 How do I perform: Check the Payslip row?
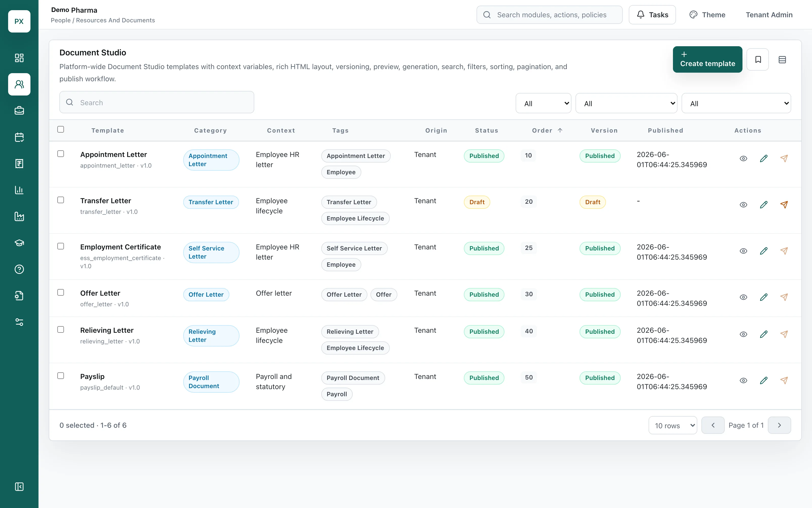click(61, 376)
